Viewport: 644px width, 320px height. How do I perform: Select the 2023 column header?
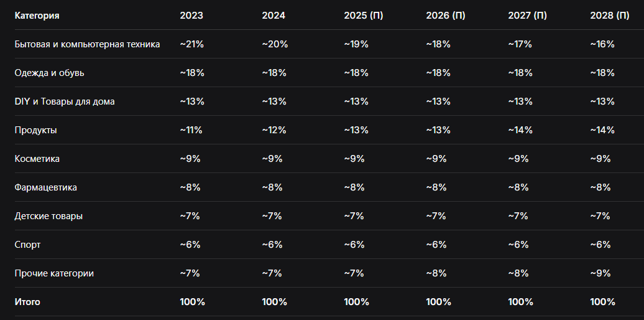tap(191, 16)
